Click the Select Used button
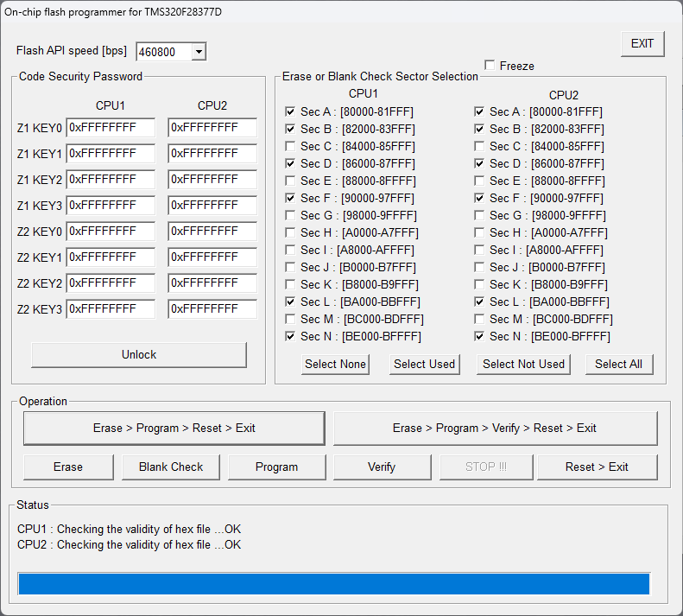 coord(424,364)
